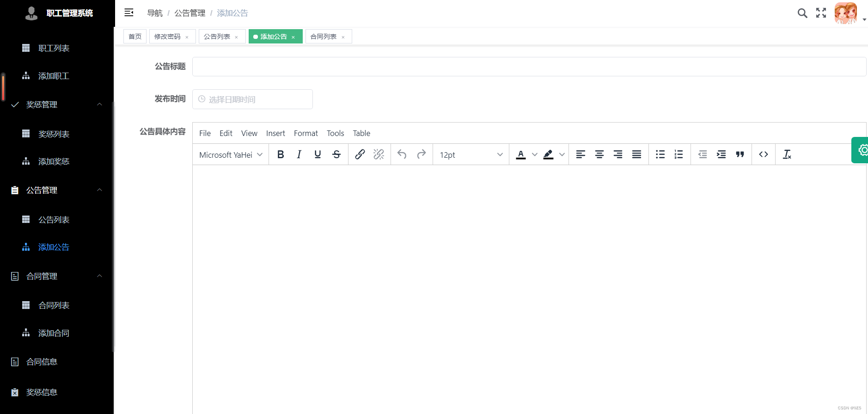
Task: Toggle underline formatting in editor
Action: (x=318, y=154)
